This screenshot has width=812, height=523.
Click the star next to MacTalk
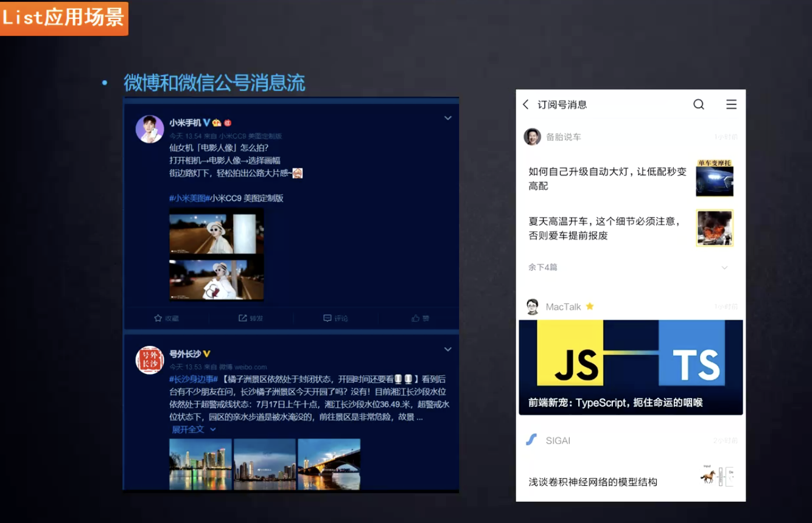click(590, 307)
